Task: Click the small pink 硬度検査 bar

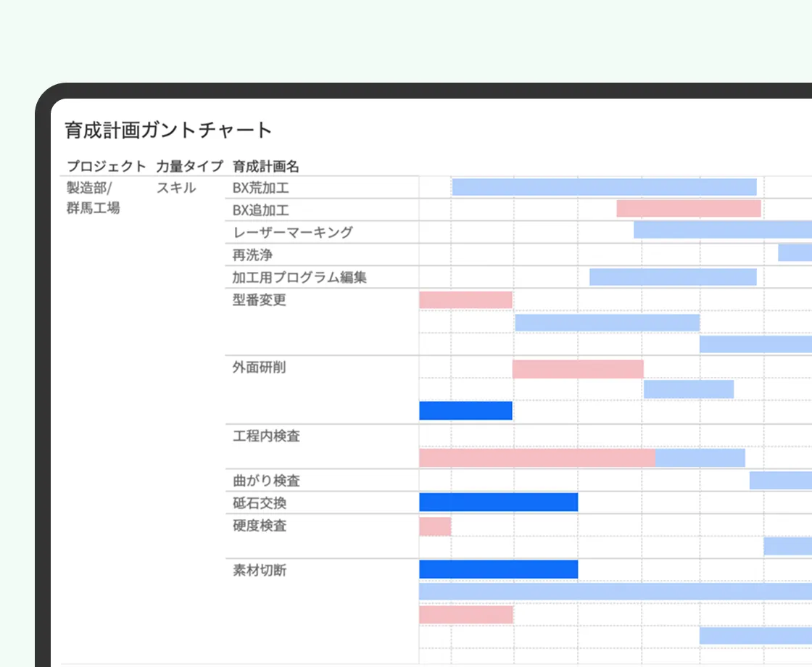Action: [x=435, y=526]
